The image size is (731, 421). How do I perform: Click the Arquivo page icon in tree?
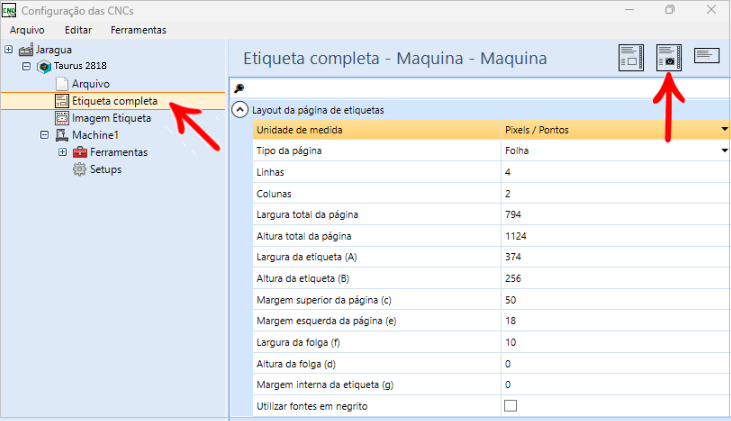point(62,84)
